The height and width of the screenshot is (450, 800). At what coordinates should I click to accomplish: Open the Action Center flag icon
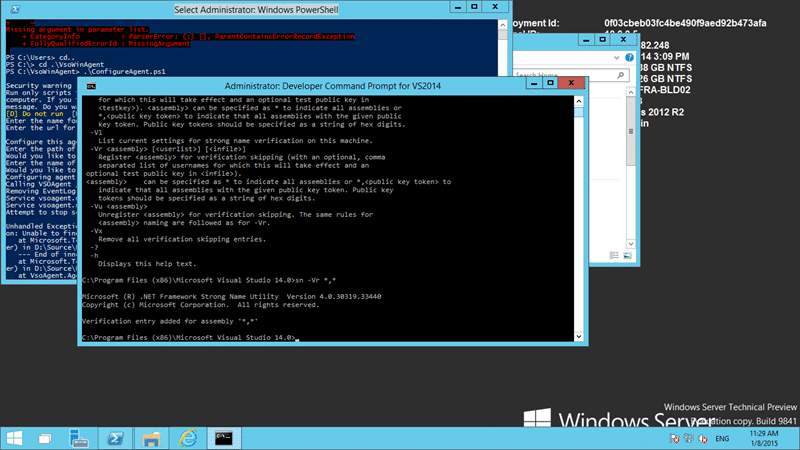coord(674,439)
